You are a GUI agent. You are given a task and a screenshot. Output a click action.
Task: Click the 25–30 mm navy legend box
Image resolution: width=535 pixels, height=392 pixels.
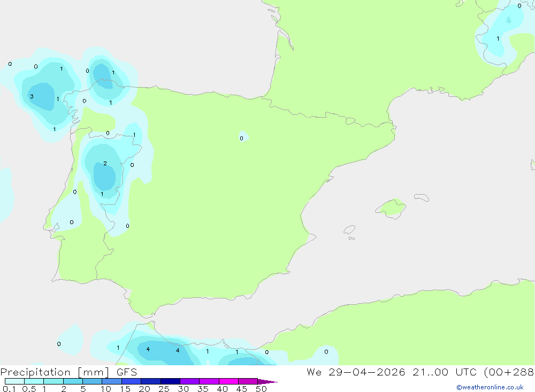tap(170, 381)
